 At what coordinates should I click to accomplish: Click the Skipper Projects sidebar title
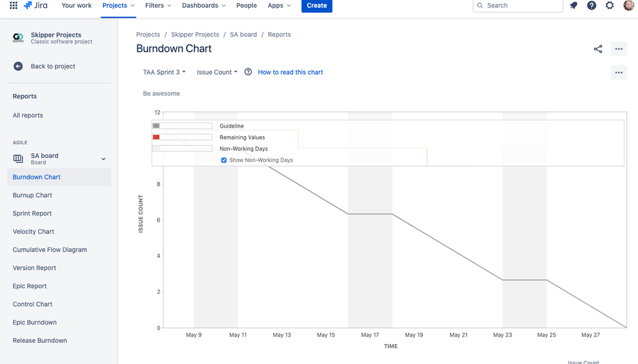[x=56, y=35]
